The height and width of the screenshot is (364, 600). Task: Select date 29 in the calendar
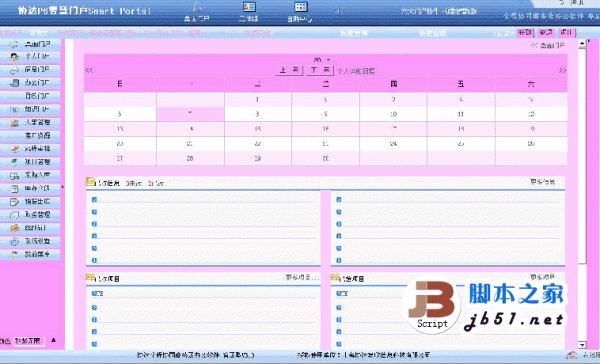point(258,158)
